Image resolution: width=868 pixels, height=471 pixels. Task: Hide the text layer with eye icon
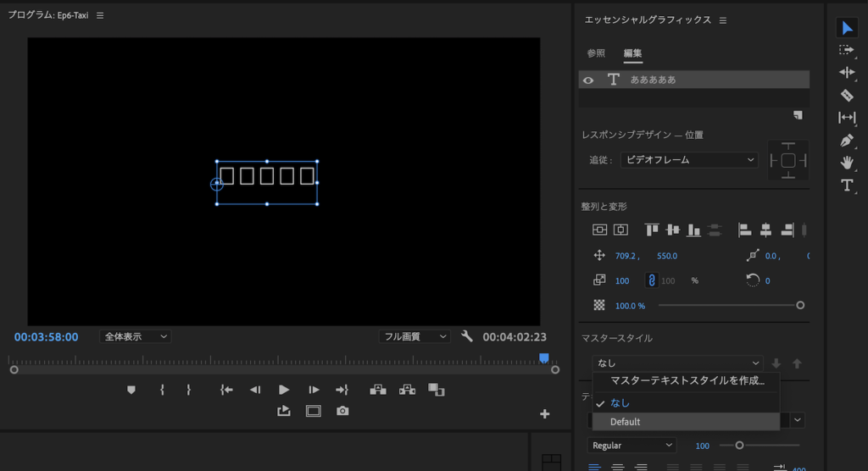pos(588,80)
